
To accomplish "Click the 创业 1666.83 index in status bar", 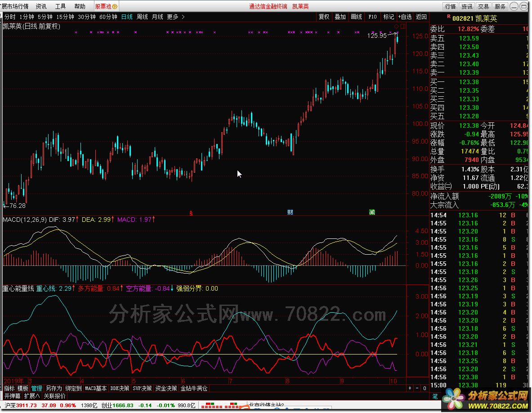I will (117, 405).
